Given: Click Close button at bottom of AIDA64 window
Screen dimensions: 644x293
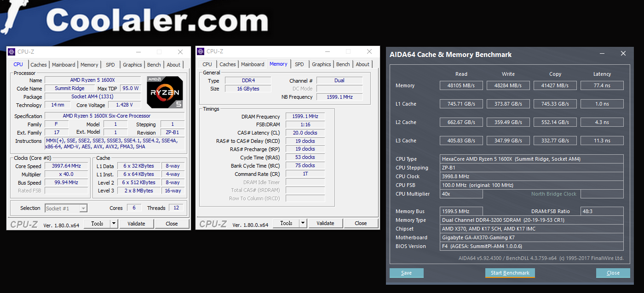Looking at the screenshot, I should coord(613,273).
